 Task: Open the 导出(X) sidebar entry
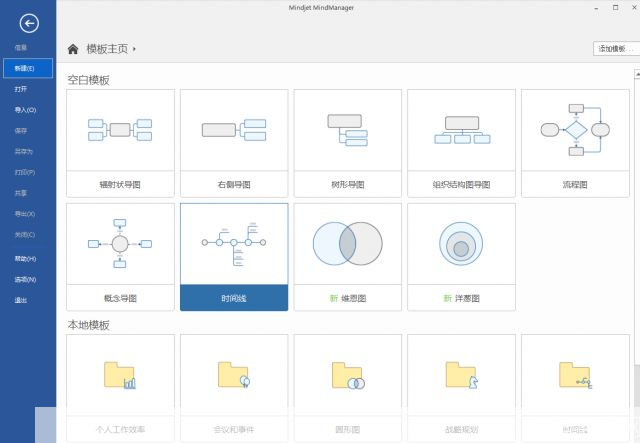pos(25,214)
